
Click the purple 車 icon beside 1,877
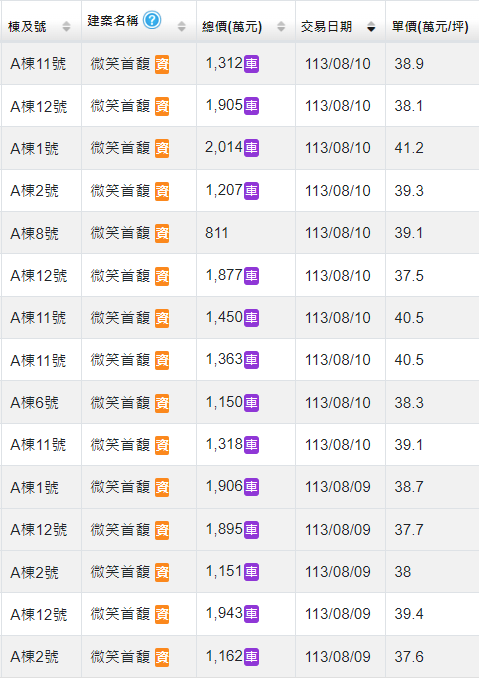252,276
